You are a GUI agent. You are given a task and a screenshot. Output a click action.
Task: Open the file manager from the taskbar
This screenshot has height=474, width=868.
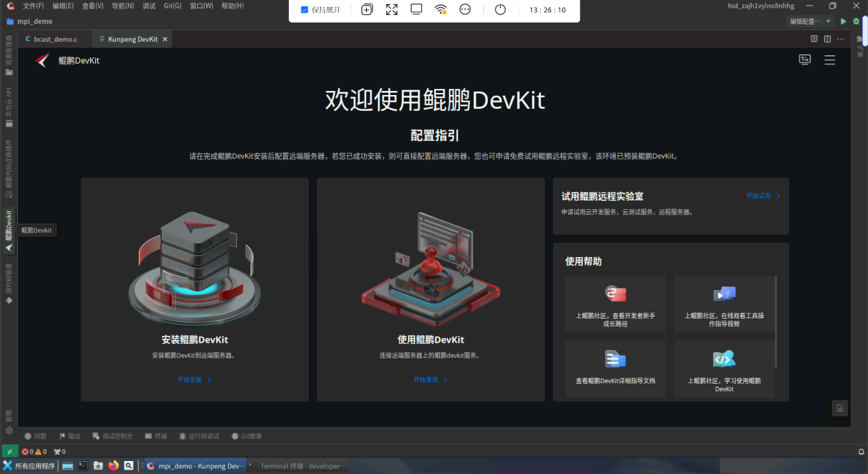pyautogui.click(x=98, y=466)
